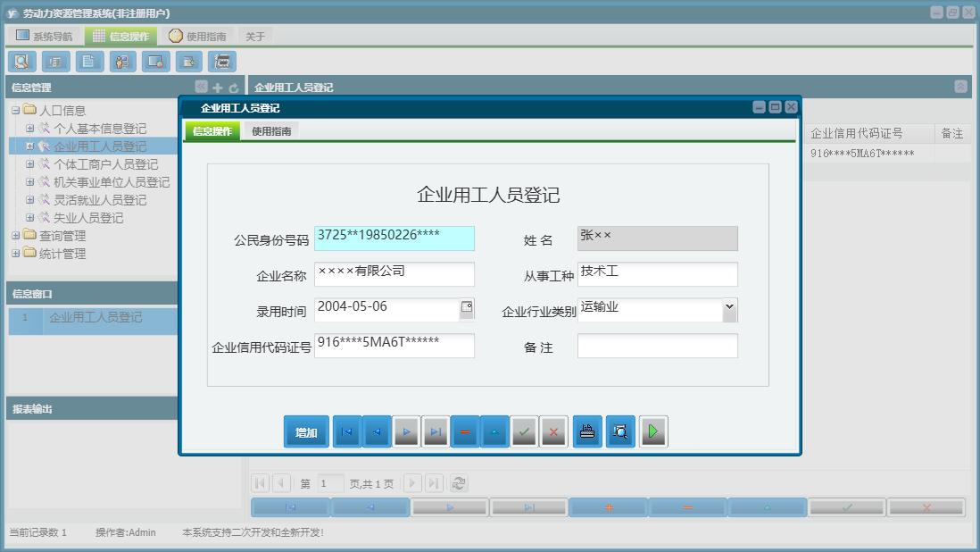Viewport: 980px width, 552px height.
Task: Refresh the 信息管理 panel
Action: (234, 88)
